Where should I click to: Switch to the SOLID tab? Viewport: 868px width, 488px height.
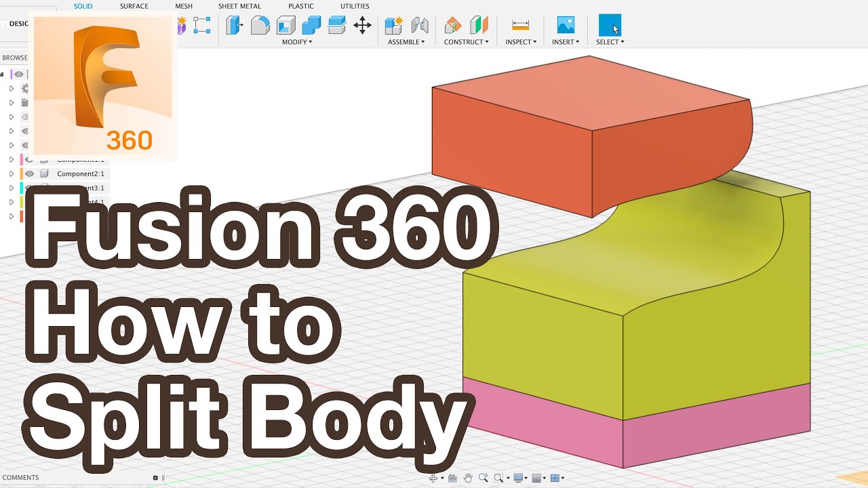pyautogui.click(x=83, y=6)
